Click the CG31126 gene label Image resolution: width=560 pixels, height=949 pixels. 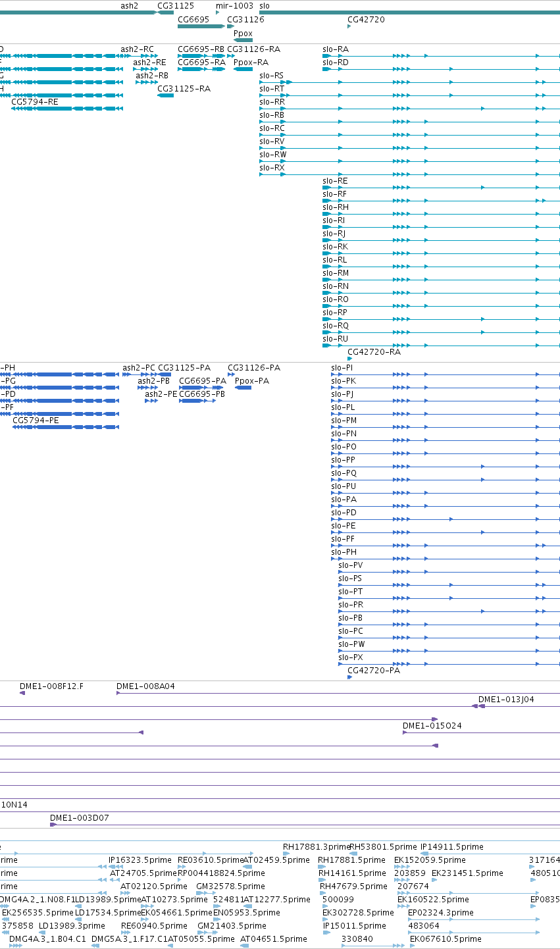(x=245, y=20)
